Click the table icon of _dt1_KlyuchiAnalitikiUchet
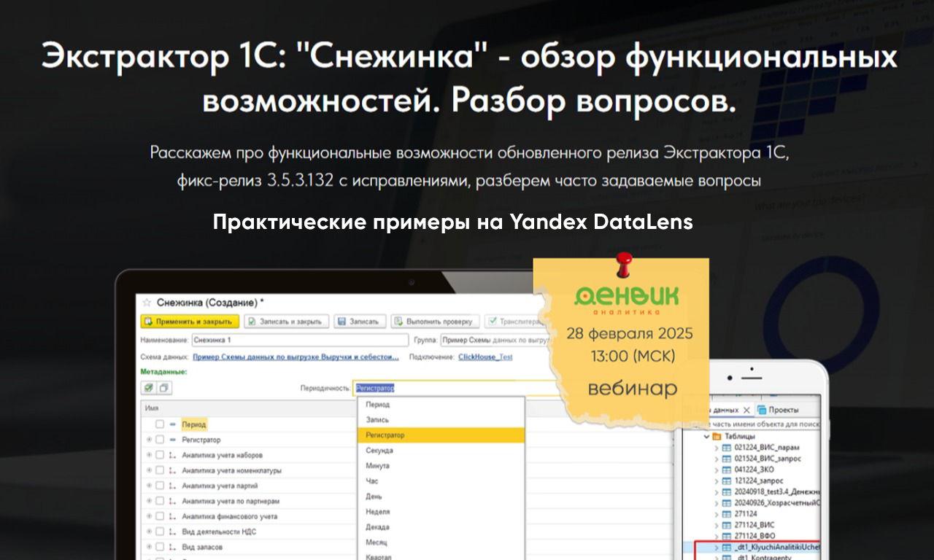The image size is (934, 560). (x=727, y=547)
